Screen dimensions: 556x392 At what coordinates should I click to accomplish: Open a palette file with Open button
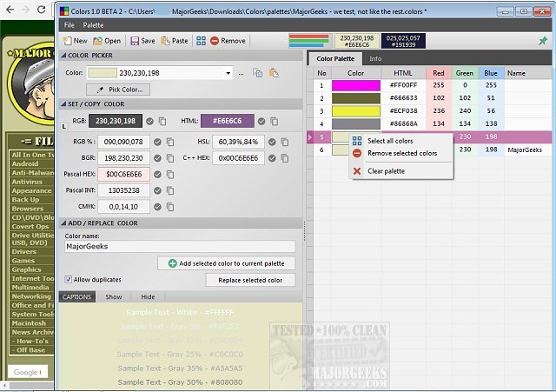[107, 41]
